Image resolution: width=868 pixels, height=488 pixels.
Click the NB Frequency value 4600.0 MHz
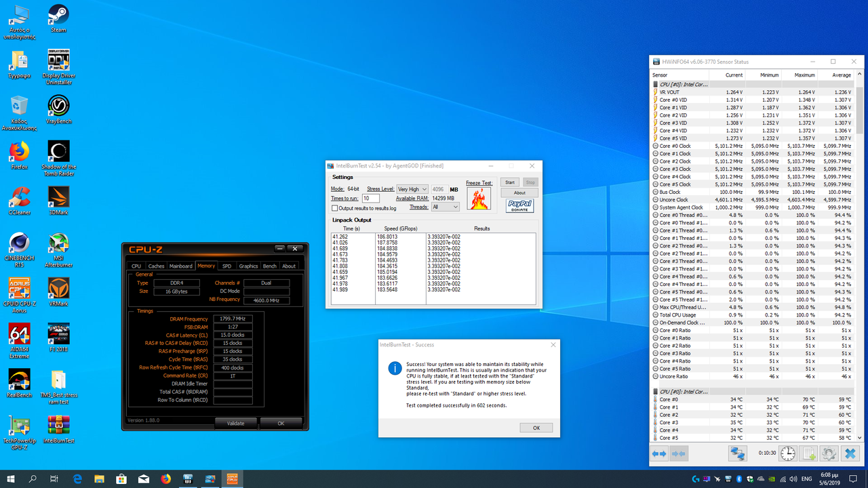click(x=266, y=300)
